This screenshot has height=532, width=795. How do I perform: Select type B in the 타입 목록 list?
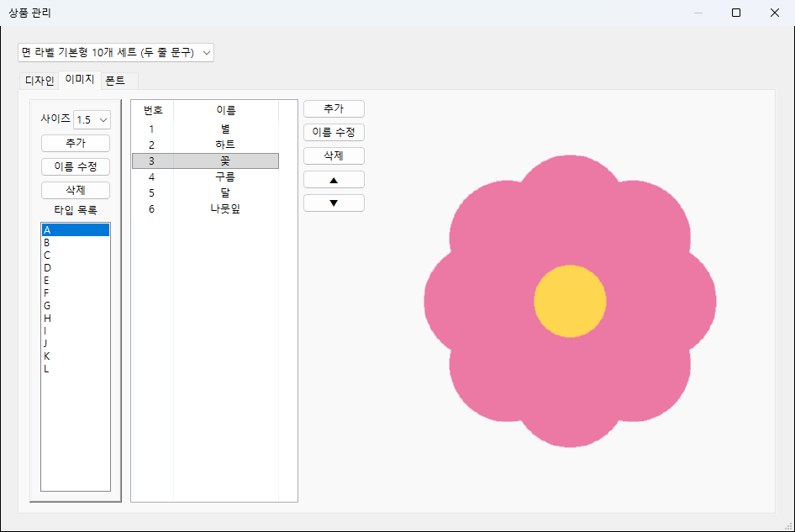(76, 242)
